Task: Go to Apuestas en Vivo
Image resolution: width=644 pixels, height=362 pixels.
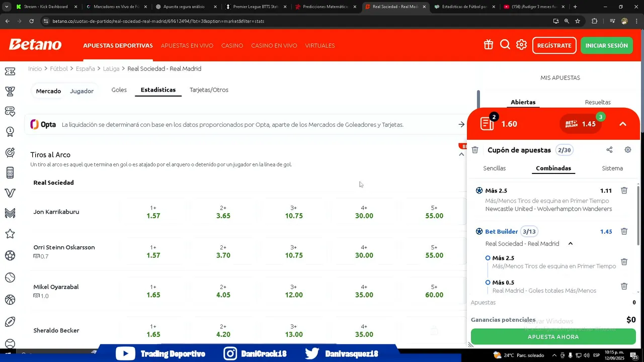Action: point(187,45)
